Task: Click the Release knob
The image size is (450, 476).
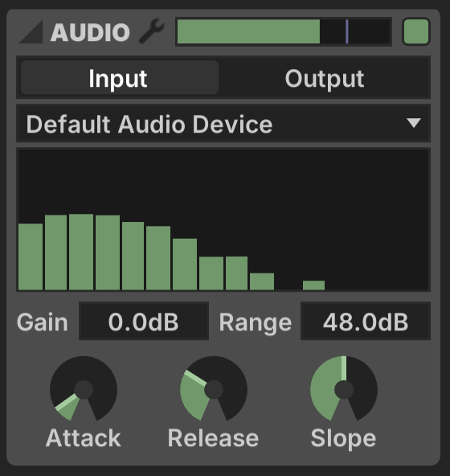Action: (214, 389)
